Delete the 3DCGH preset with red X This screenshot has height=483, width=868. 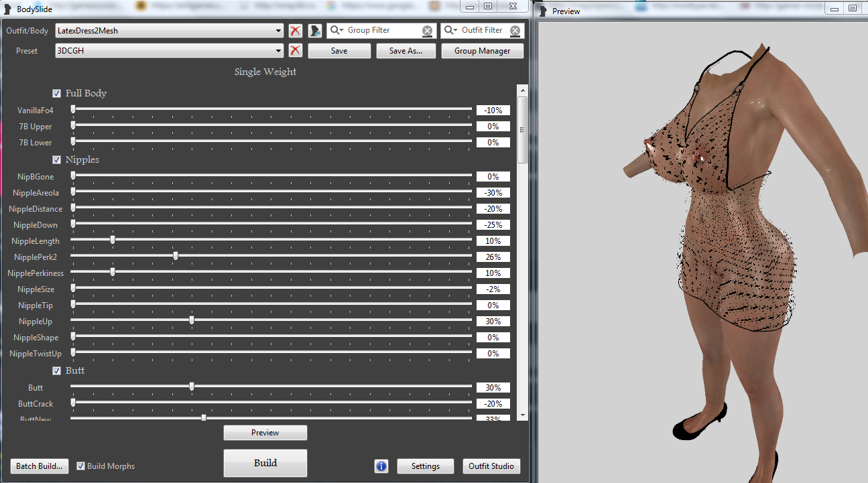(x=295, y=51)
